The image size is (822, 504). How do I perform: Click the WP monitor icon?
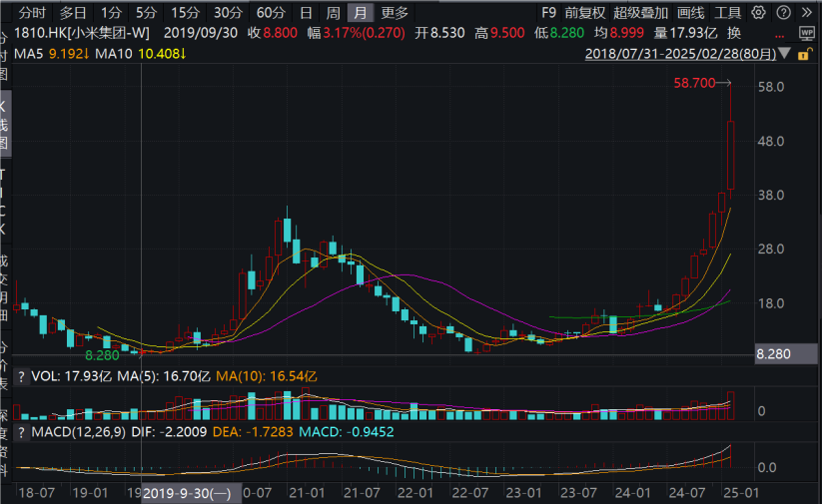click(807, 33)
